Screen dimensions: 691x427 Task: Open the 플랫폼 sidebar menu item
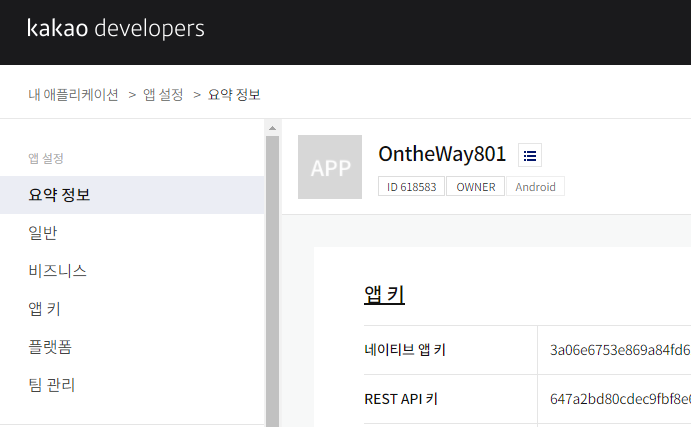tap(50, 347)
